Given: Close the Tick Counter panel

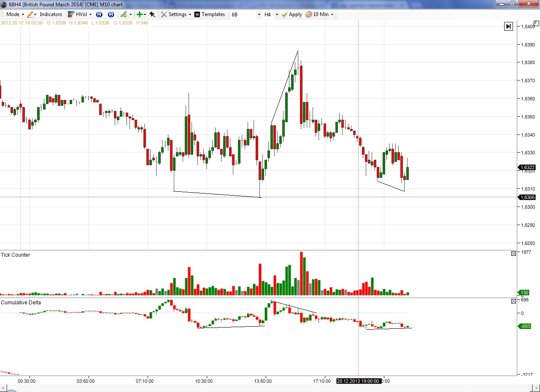Looking at the screenshot, I should (x=513, y=254).
